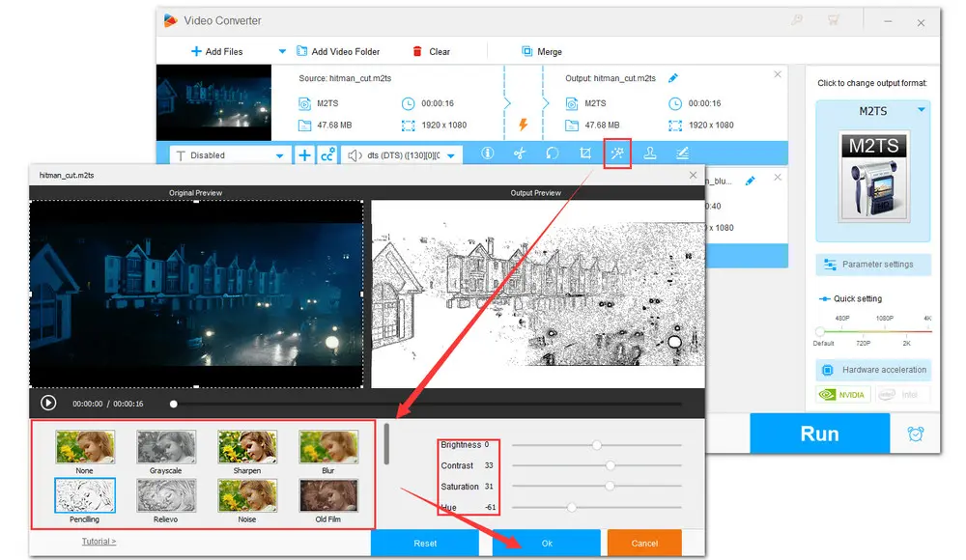The width and height of the screenshot is (966, 560).
Task: Expand the subtitle Disabled dropdown
Action: pos(280,155)
